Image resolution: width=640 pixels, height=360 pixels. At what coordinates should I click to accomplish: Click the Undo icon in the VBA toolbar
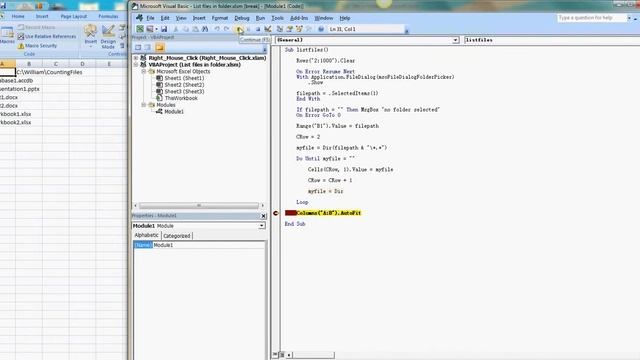click(x=217, y=29)
